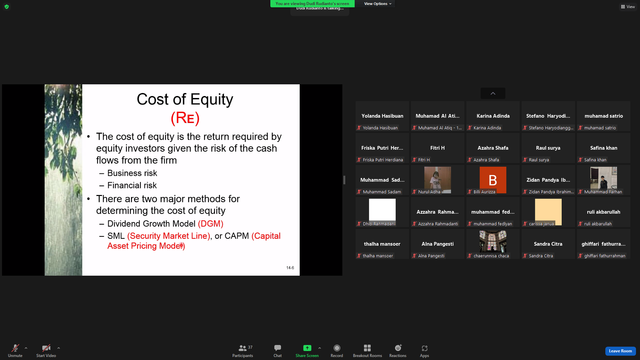Select Yolanda Hasibuan's participant tile

pos(382,116)
